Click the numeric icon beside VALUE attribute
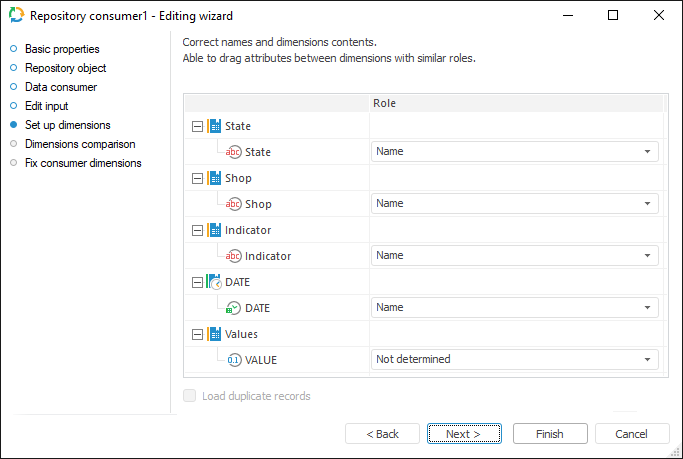Screen dimensions: 683x459 [234, 360]
